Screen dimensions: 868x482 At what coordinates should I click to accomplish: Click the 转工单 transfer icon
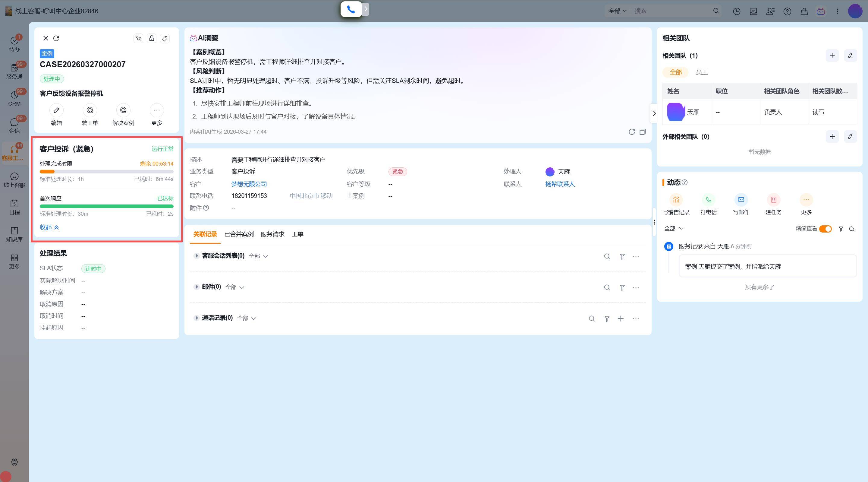click(90, 110)
